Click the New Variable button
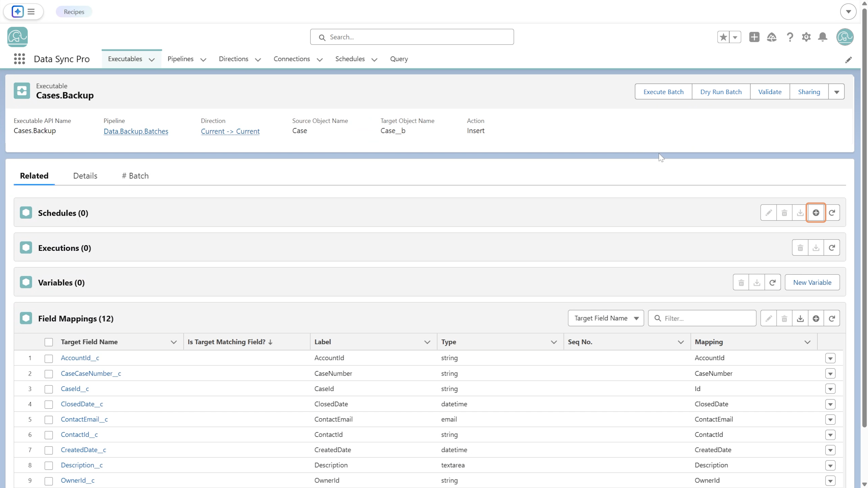 pyautogui.click(x=812, y=282)
